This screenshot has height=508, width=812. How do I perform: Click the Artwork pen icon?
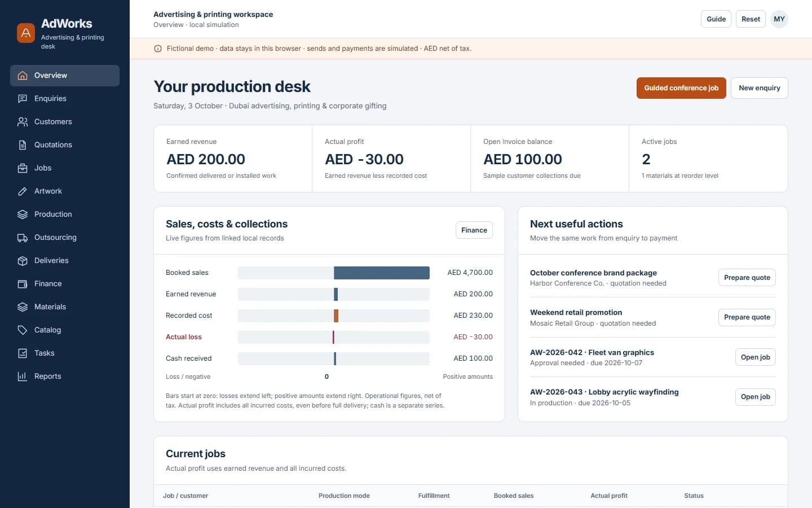[23, 191]
